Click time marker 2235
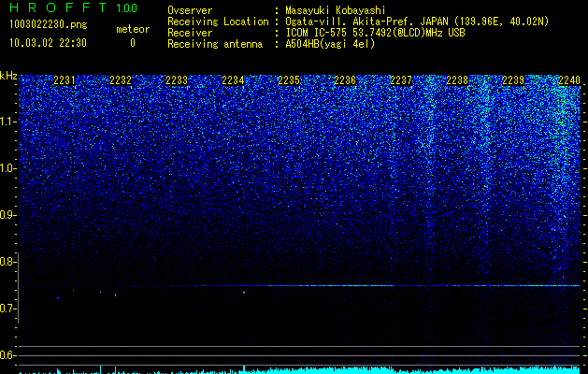This screenshot has width=588, height=374. tap(289, 80)
